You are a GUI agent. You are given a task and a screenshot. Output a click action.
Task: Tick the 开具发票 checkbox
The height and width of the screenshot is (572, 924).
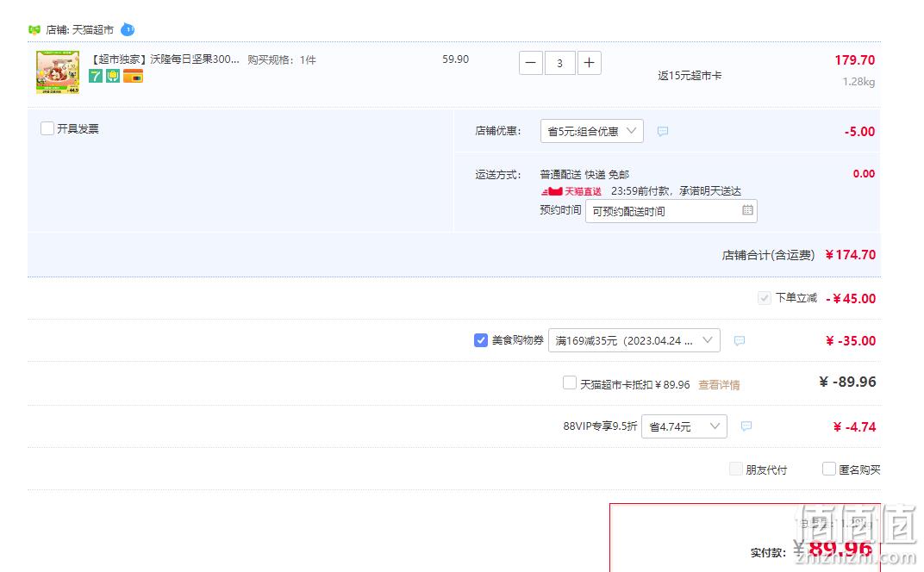coord(47,128)
